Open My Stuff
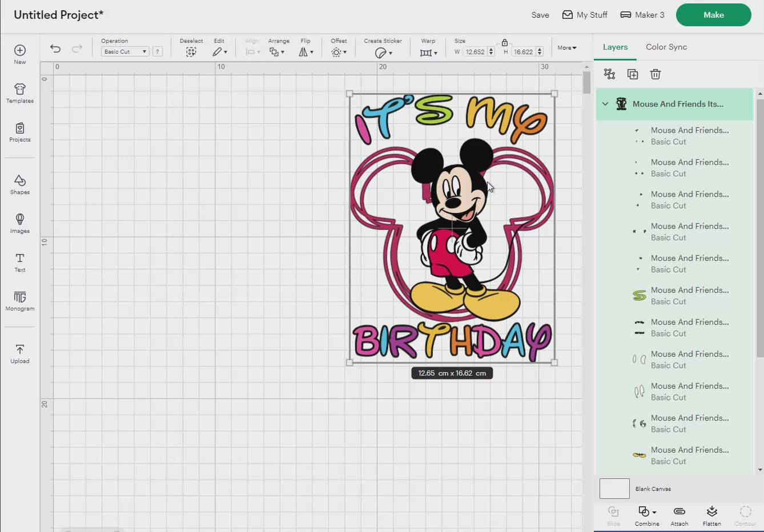Image resolution: width=764 pixels, height=532 pixels. click(x=585, y=15)
